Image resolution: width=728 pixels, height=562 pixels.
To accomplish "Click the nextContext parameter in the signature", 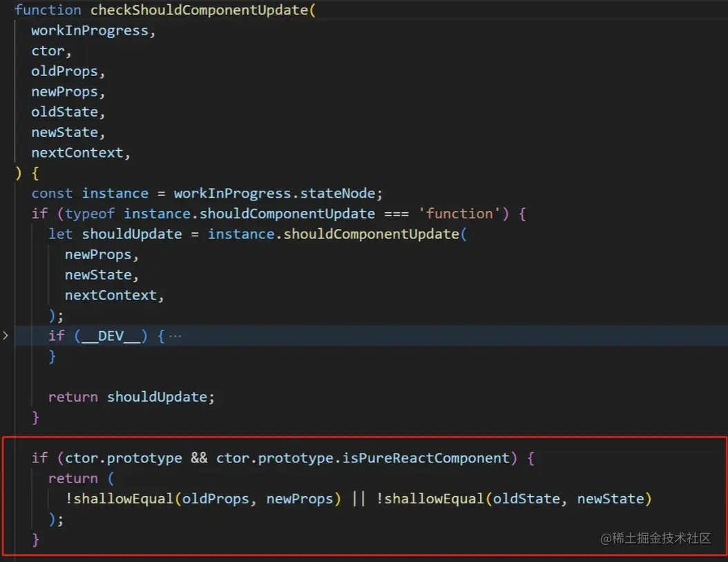I will click(77, 153).
